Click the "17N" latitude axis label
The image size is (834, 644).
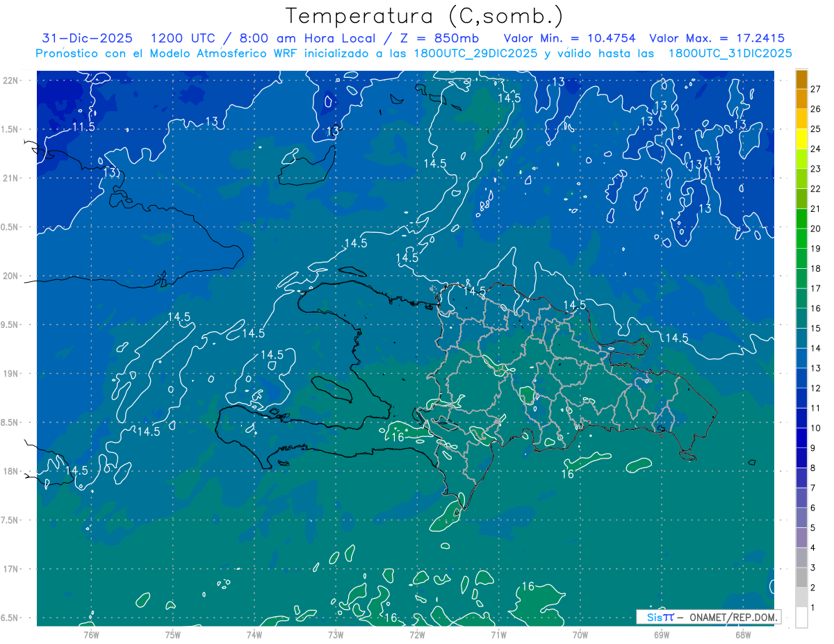[11, 569]
